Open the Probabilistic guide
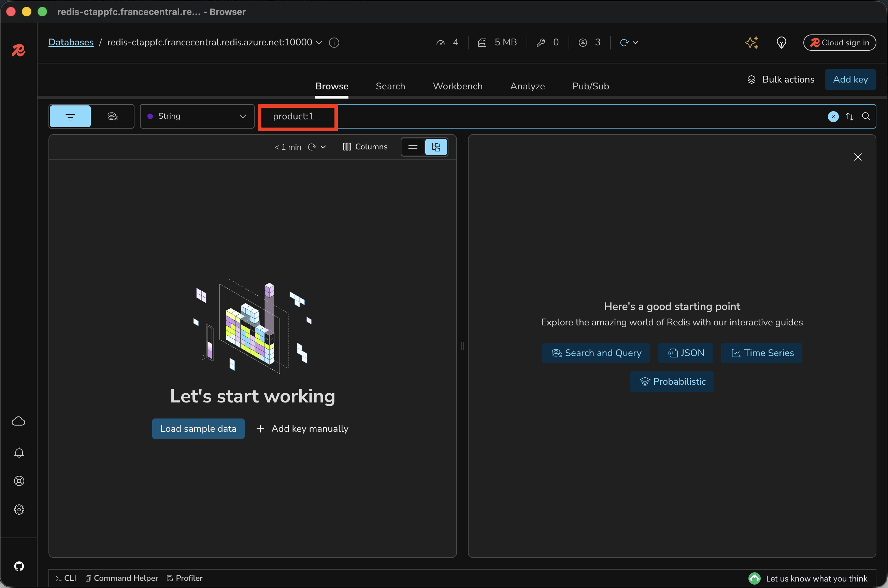888x588 pixels. (672, 381)
